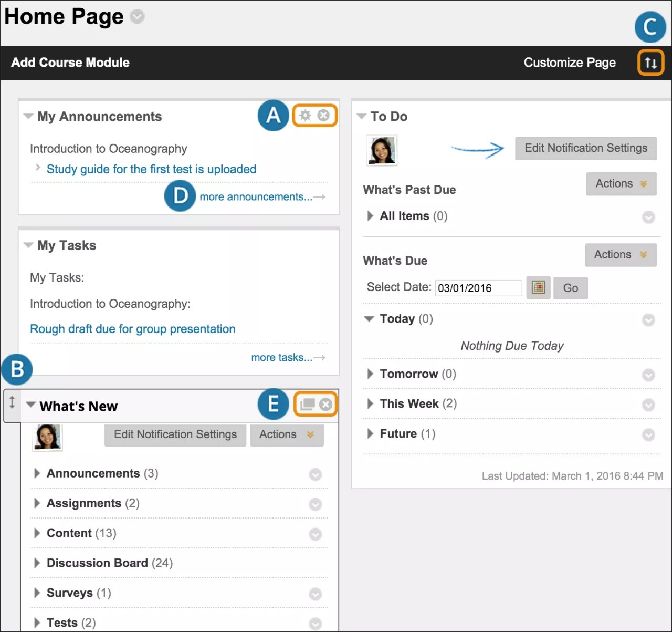Viewport: 672px width, 632px height.
Task: Open What's New module in a new window
Action: pyautogui.click(x=307, y=404)
